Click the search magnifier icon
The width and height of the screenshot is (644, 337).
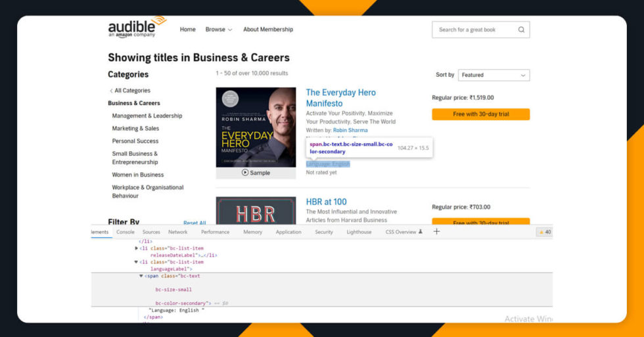[x=521, y=30]
